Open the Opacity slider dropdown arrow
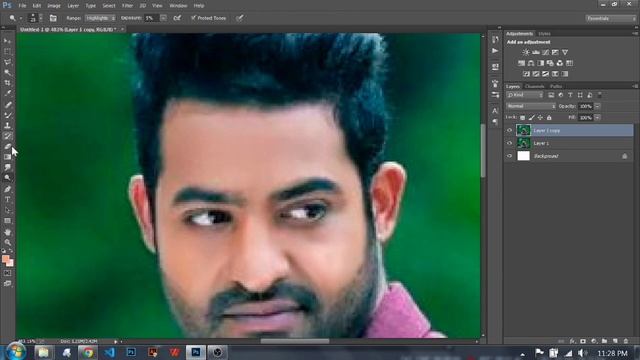 click(x=597, y=106)
